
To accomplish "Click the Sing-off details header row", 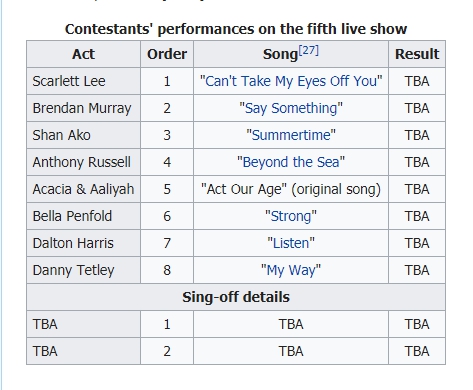I will tap(236, 297).
